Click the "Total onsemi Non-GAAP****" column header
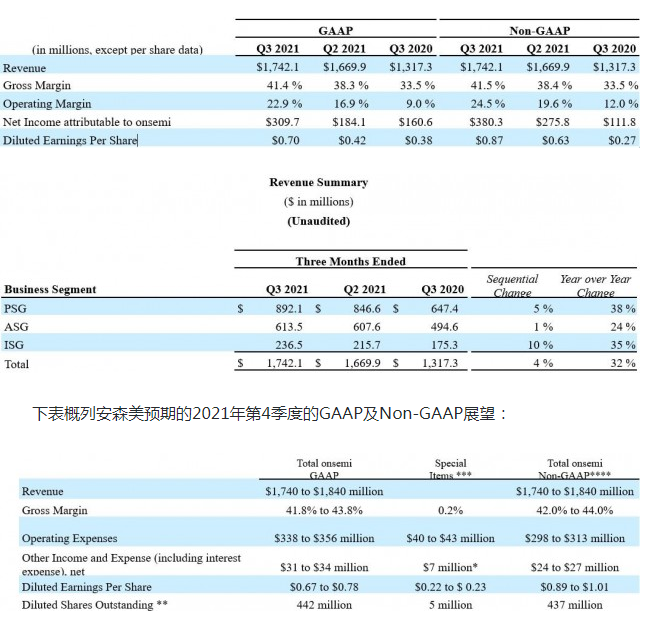 575,470
